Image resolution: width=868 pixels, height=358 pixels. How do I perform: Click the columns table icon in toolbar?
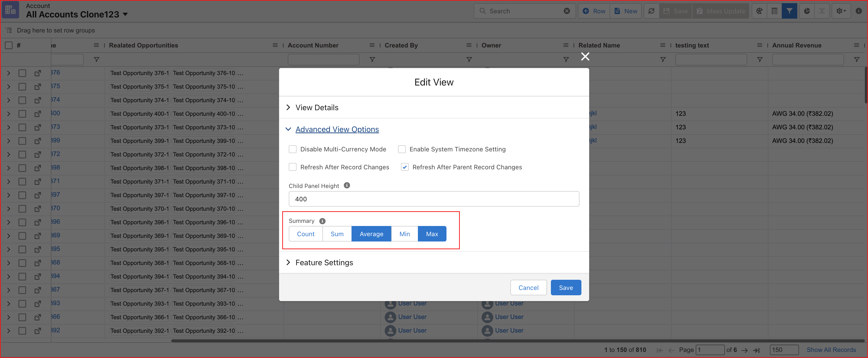774,11
